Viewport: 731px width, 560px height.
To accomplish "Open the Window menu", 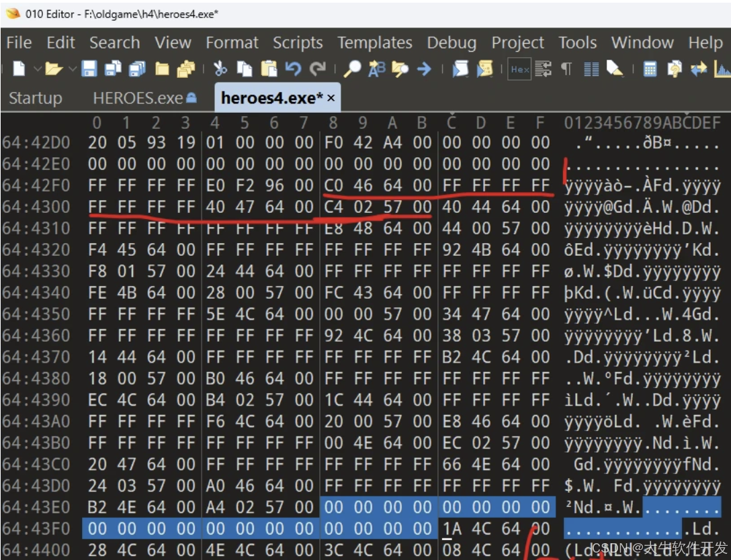I will point(642,42).
